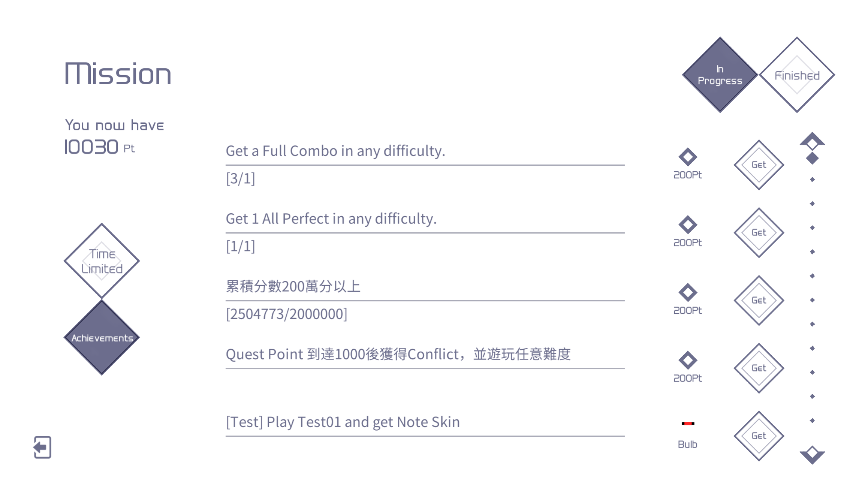Click the Get a Full Combo mission text

(x=335, y=151)
